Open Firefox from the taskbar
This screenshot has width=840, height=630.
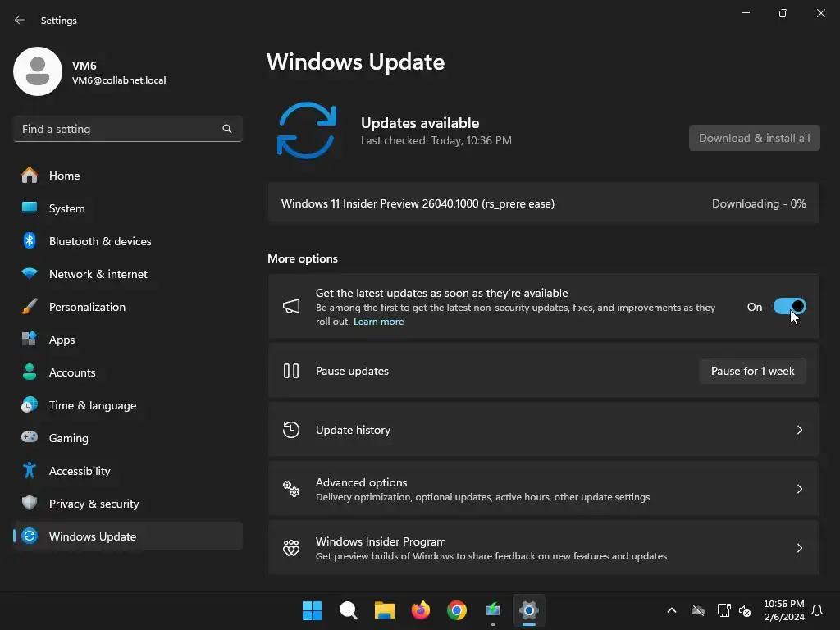[x=421, y=610]
